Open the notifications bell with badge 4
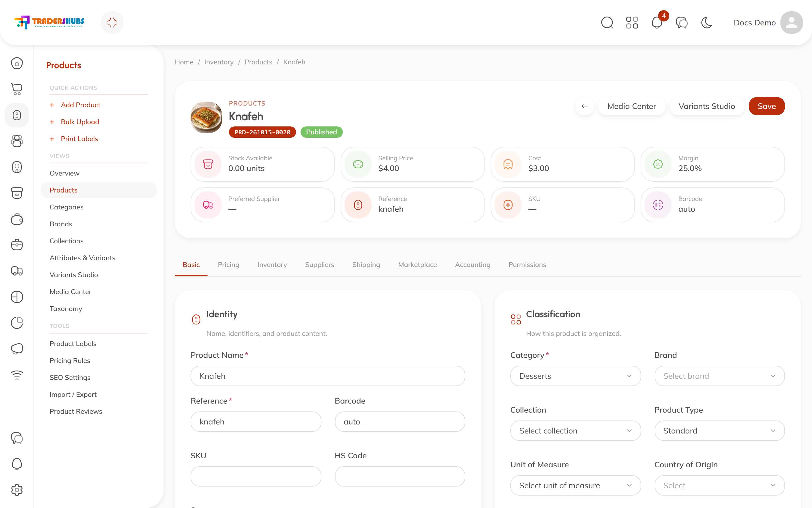The image size is (812, 508). 657,23
